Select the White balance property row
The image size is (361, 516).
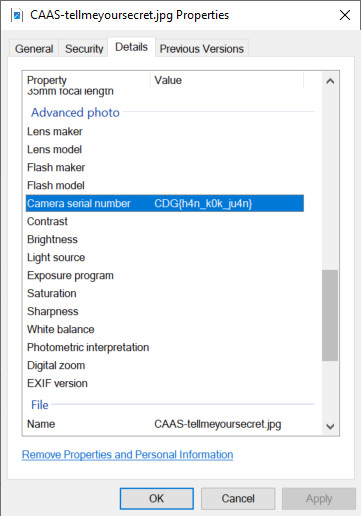[165, 329]
